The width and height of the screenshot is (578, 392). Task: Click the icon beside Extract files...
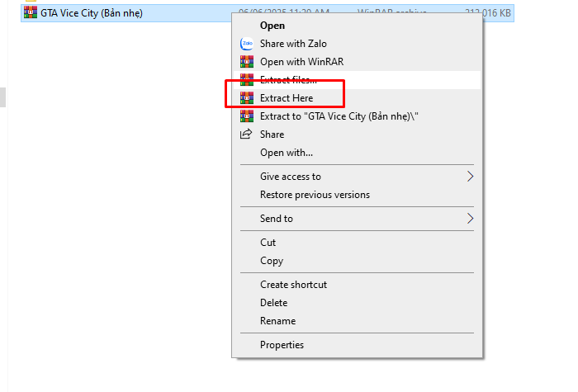[245, 80]
